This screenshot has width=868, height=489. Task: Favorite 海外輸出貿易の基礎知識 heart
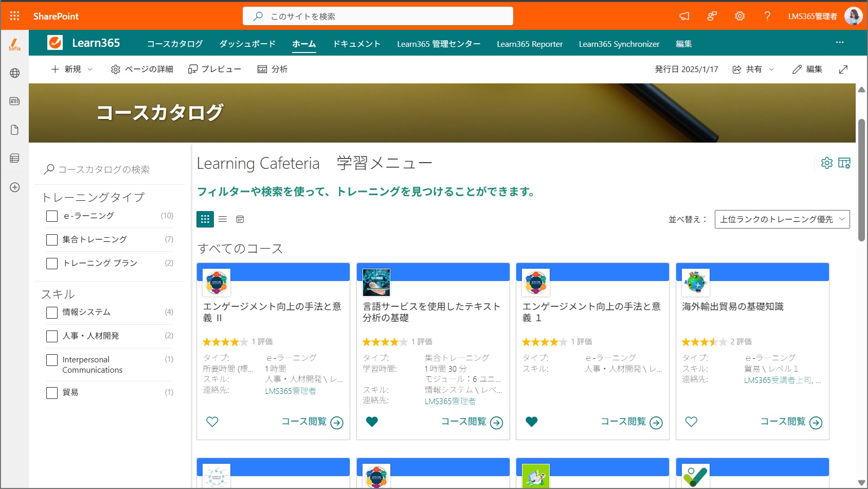pos(692,422)
